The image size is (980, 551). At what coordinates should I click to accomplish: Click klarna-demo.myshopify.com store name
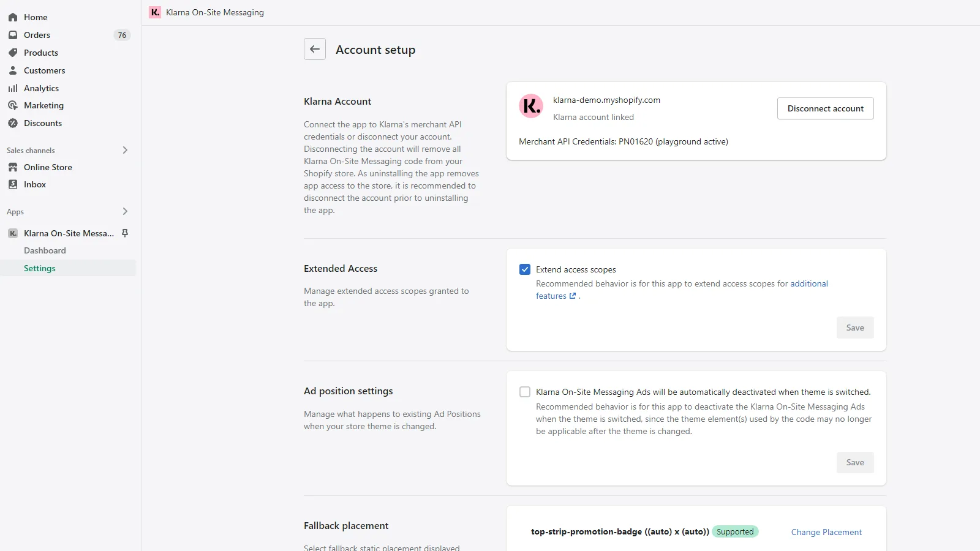point(606,100)
